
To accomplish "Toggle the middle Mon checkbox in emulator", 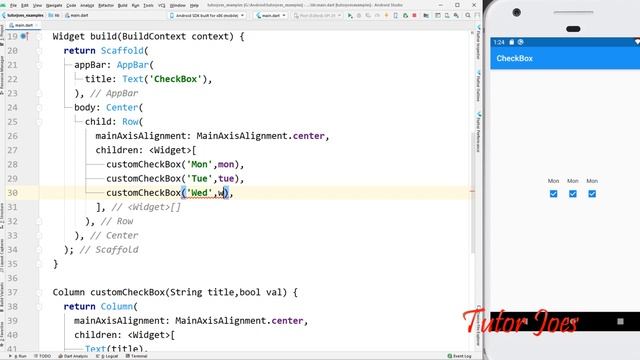I will (x=573, y=194).
